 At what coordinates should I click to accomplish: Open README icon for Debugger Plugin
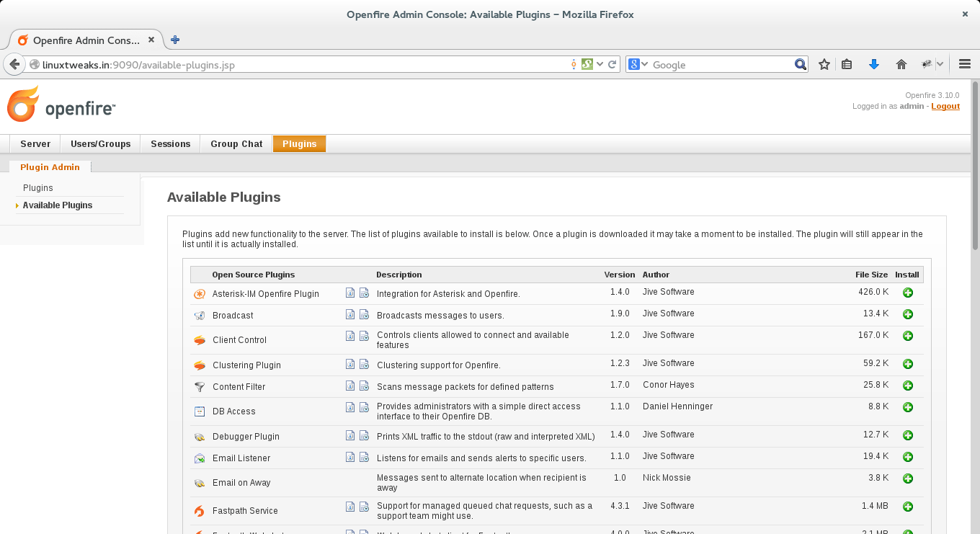(350, 436)
